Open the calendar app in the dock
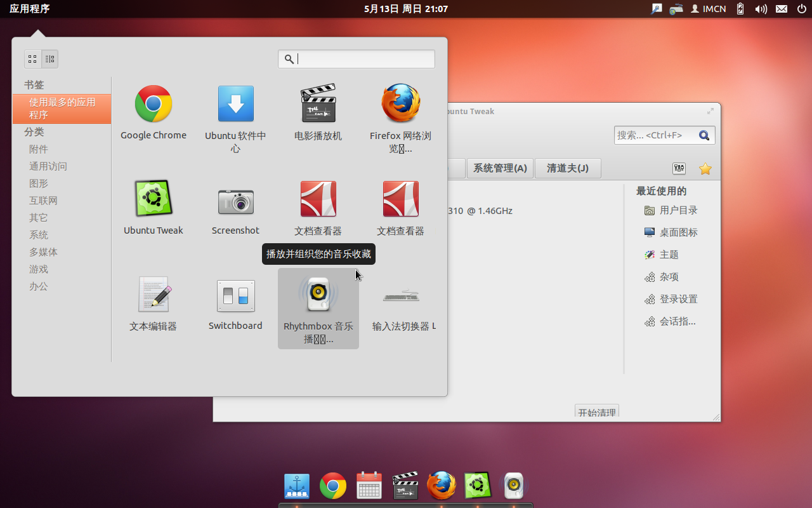Image resolution: width=812 pixels, height=508 pixels. click(369, 486)
